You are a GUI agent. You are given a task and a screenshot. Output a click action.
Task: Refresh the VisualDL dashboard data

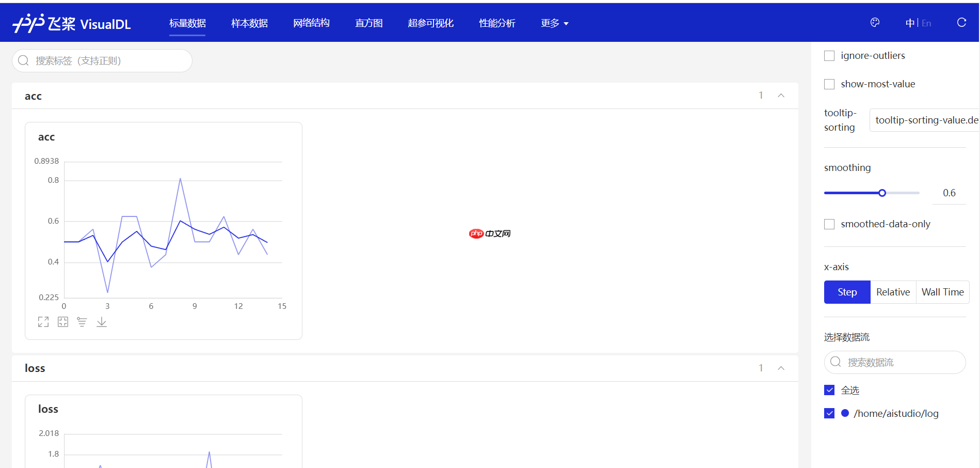[961, 22]
